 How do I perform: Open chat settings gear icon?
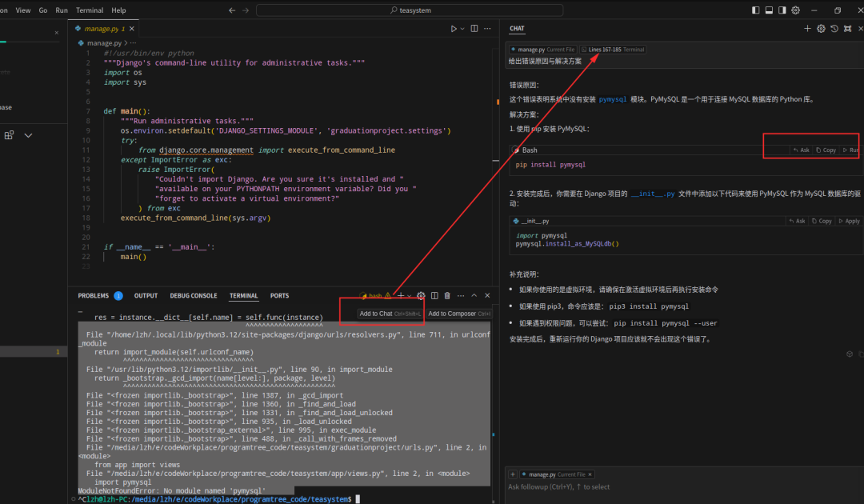click(x=821, y=29)
